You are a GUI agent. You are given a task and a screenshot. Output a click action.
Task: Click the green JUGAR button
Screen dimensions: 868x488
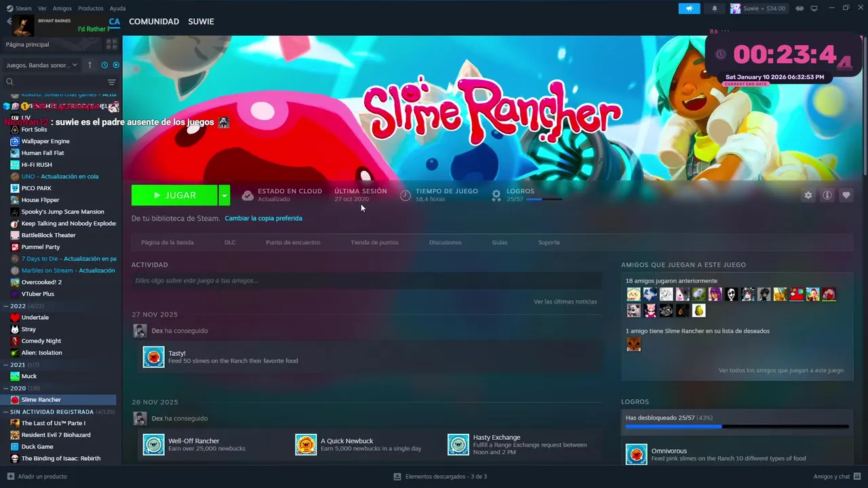click(x=174, y=195)
